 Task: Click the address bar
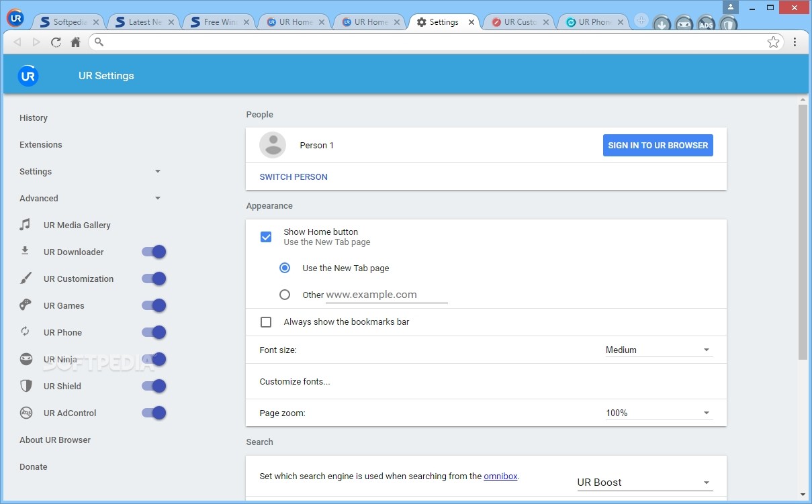pos(435,42)
